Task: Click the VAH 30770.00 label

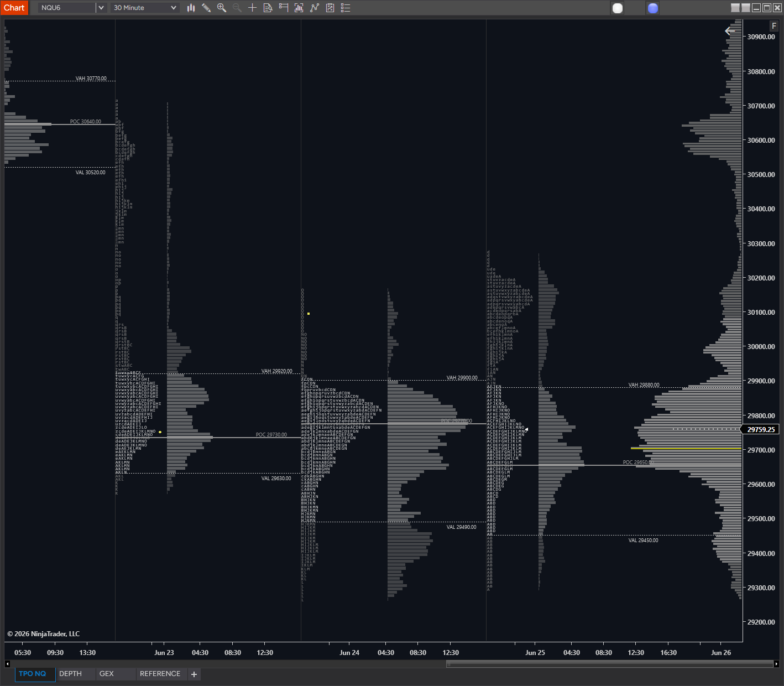Action: coord(91,79)
